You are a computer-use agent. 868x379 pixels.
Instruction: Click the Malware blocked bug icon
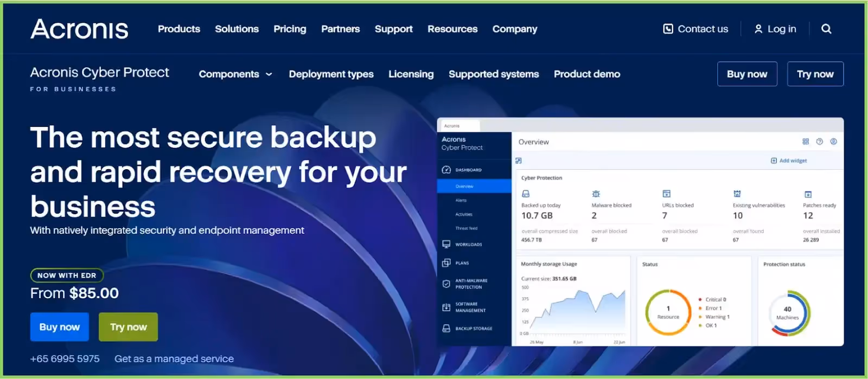pos(596,194)
